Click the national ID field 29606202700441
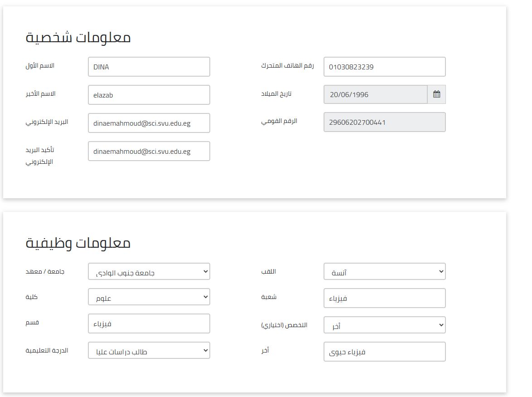532x397 pixels. pyautogui.click(x=384, y=122)
